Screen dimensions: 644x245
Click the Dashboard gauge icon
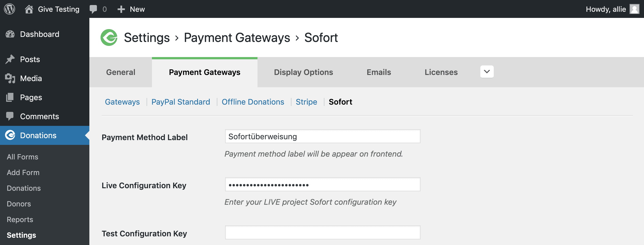tap(10, 34)
